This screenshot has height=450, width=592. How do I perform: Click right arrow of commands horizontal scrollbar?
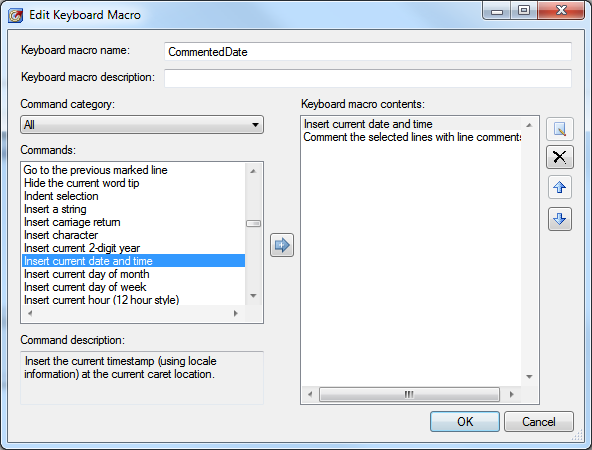(236, 313)
